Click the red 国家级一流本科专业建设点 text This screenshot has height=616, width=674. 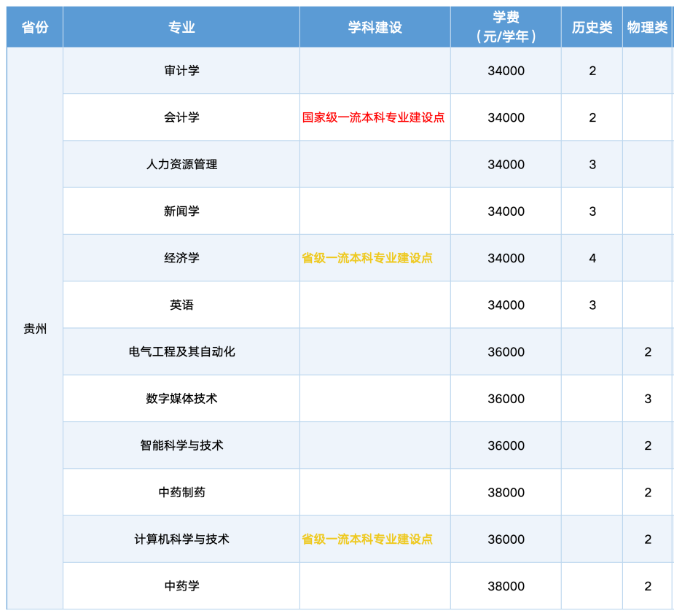(373, 117)
